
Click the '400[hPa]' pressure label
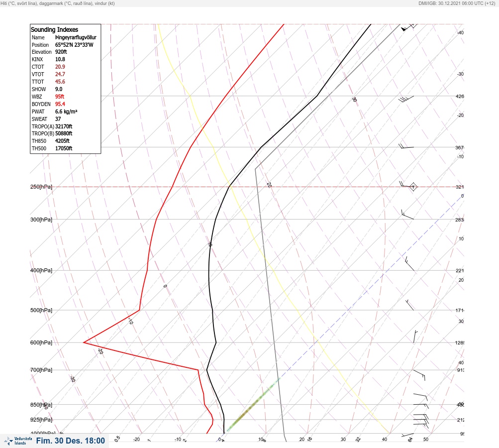41,270
